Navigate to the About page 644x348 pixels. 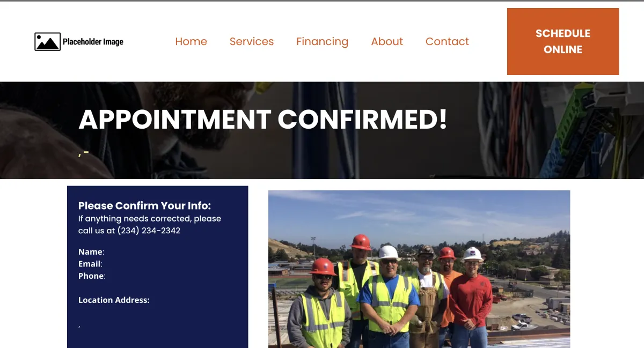[x=387, y=41]
